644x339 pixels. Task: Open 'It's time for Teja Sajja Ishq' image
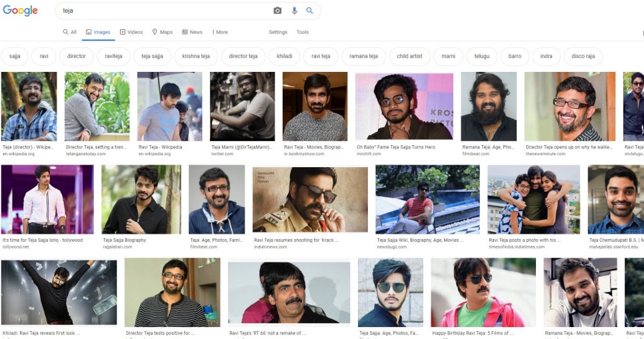(x=47, y=199)
